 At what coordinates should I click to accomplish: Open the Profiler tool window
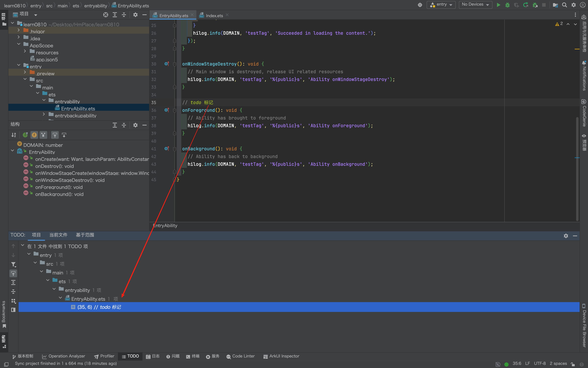coord(104,356)
